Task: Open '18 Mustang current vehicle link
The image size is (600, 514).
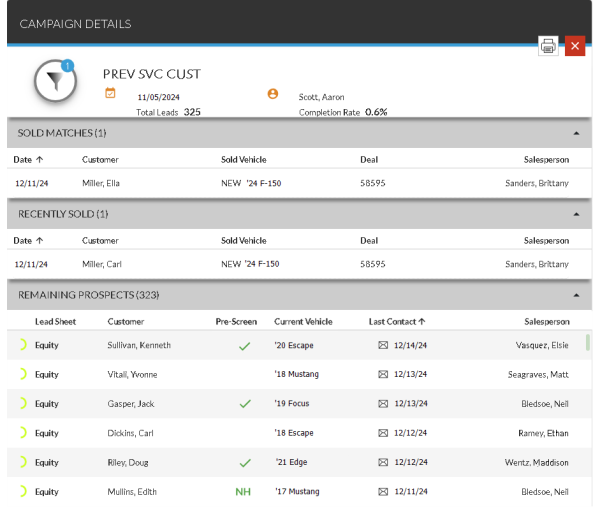Action: [x=299, y=374]
